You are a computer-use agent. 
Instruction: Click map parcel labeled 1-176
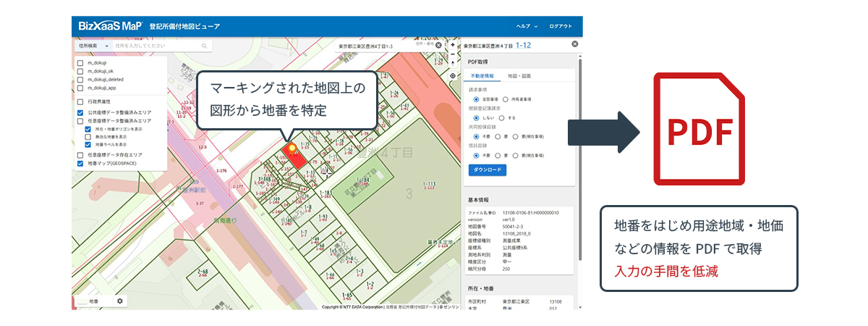tap(221, 170)
